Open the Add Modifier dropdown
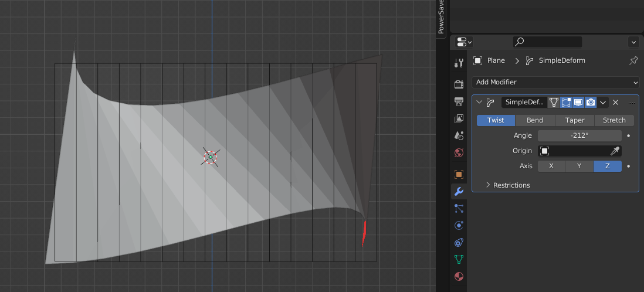644x292 pixels. coord(555,82)
